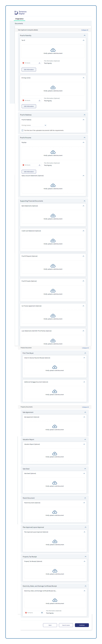Viewport: 102px width, 644px height.
Task: Click the Tax ID upload drop area text
Action: [x=53, y=53]
